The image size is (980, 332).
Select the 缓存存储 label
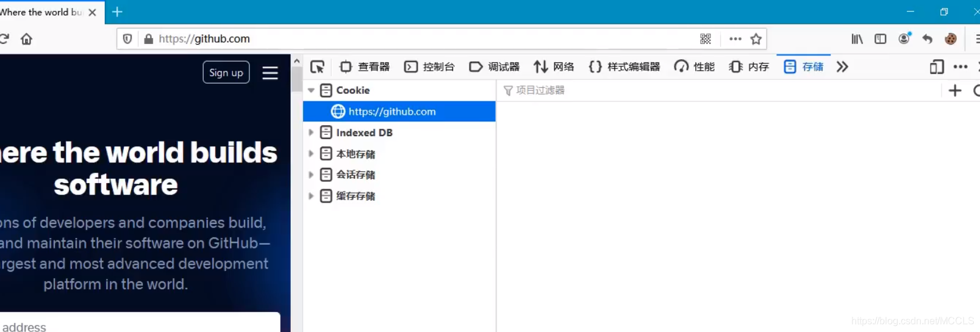[x=356, y=196]
